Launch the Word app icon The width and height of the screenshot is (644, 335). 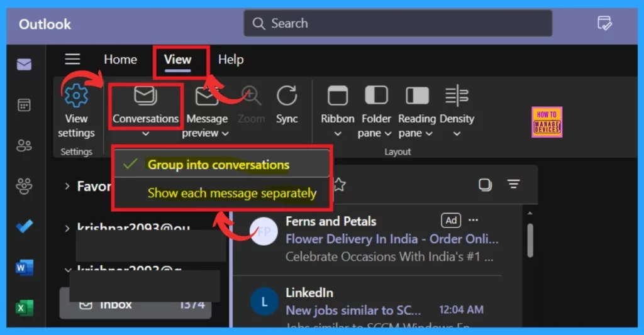click(x=25, y=268)
